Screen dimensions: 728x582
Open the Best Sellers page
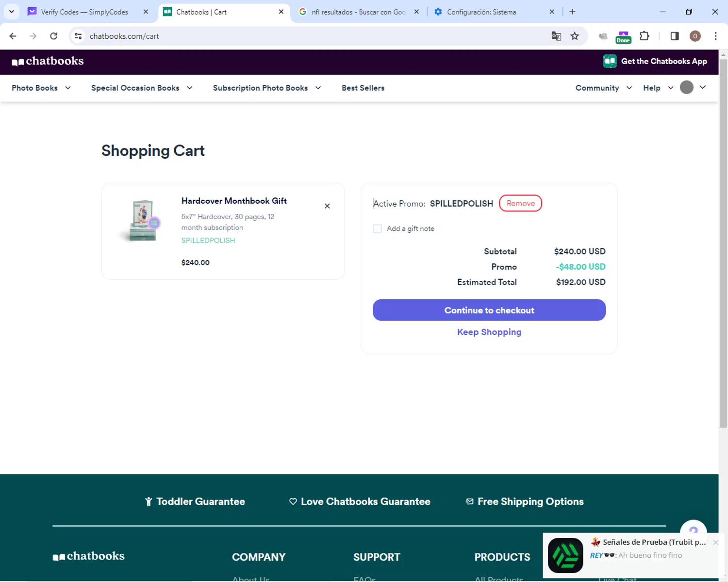click(x=363, y=88)
